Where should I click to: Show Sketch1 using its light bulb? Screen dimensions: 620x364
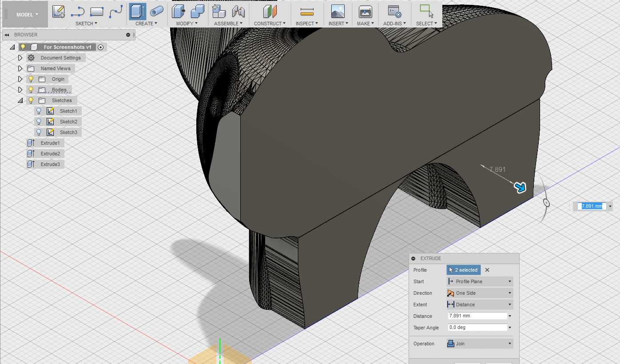click(39, 111)
